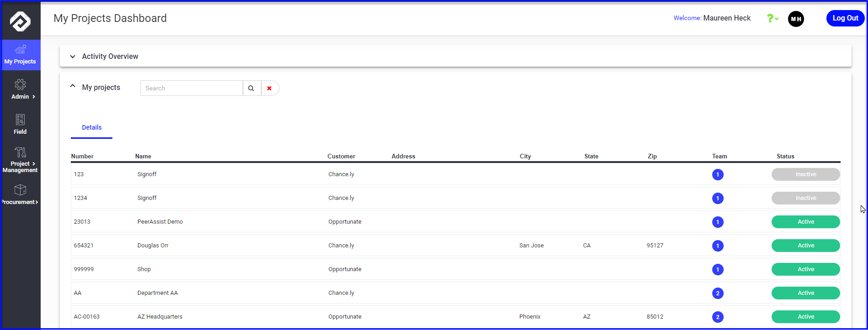Sort by the Number column header

point(82,156)
